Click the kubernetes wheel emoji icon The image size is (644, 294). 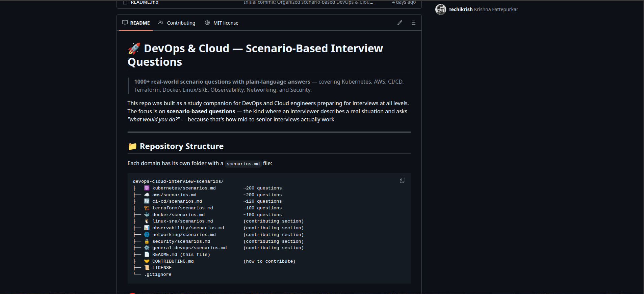[147, 188]
